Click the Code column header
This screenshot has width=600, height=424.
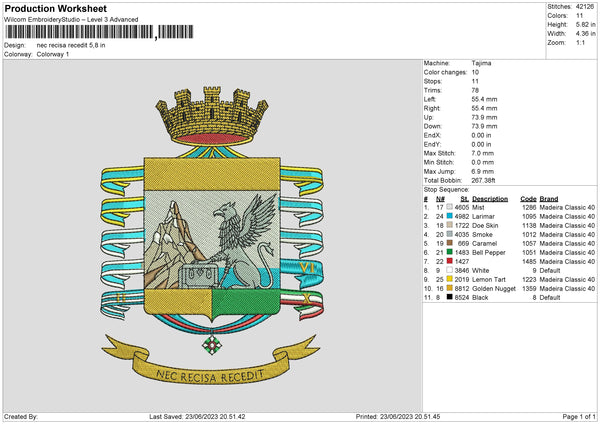tap(528, 199)
